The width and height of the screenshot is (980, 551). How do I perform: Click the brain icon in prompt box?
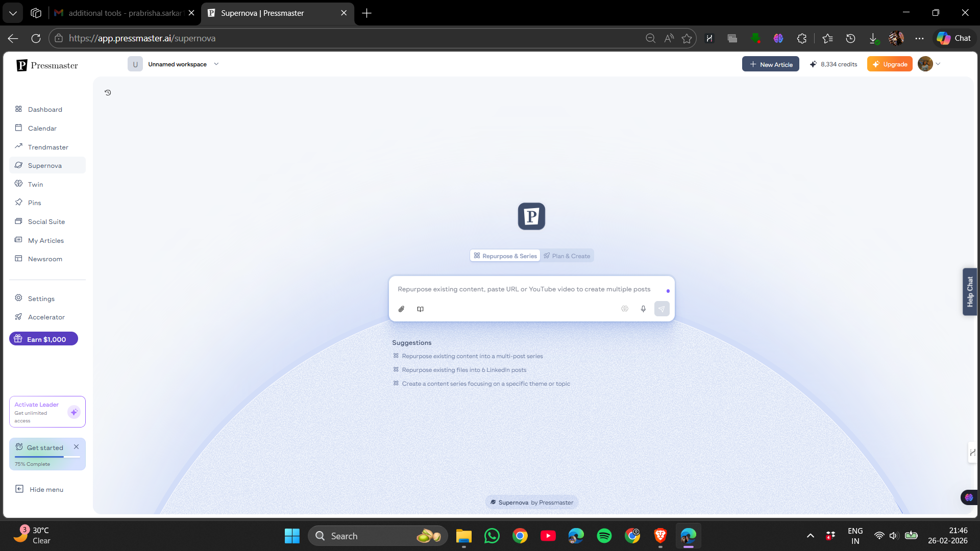pos(625,309)
